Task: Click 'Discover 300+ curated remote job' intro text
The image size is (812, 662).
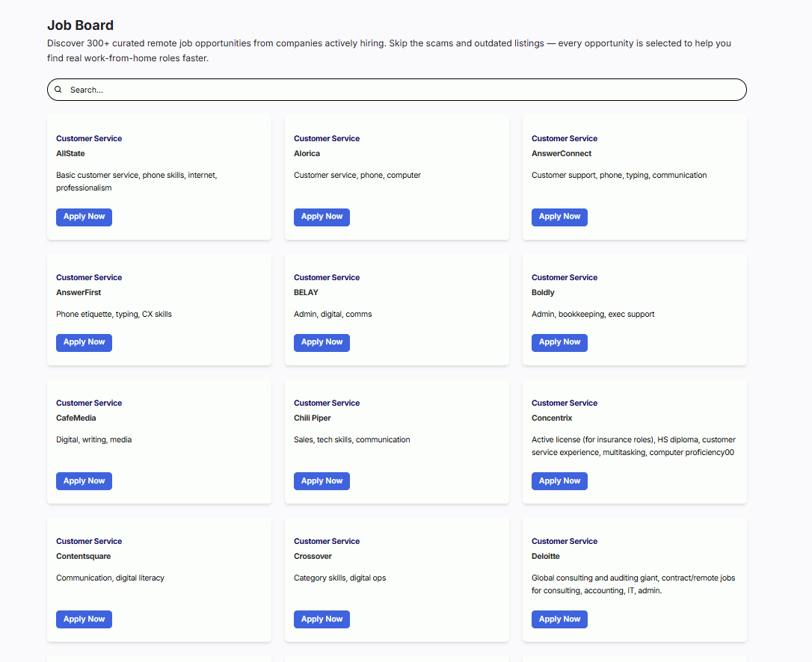Action: [389, 51]
